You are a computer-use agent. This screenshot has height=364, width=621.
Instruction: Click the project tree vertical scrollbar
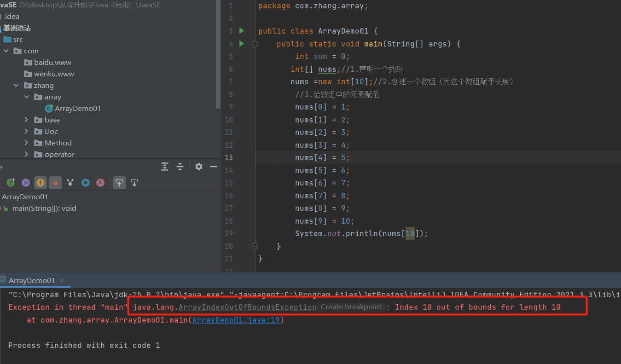pos(219,54)
